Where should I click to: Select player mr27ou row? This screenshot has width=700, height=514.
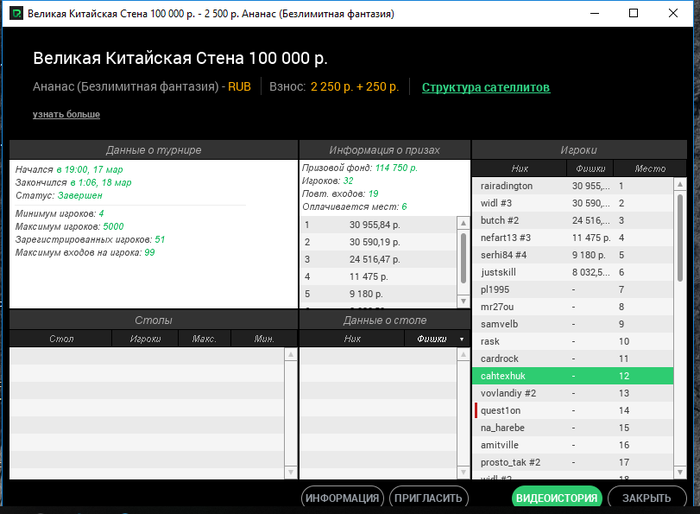pyautogui.click(x=572, y=307)
